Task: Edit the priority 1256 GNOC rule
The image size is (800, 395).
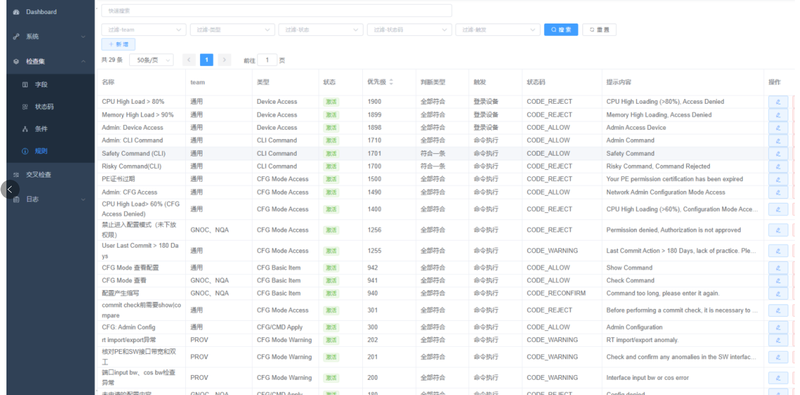Action: (778, 230)
